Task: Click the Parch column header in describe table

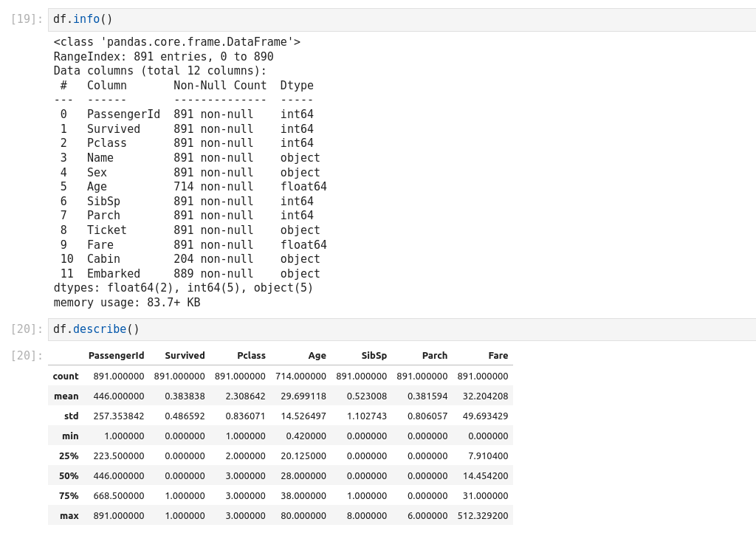Action: tap(434, 355)
